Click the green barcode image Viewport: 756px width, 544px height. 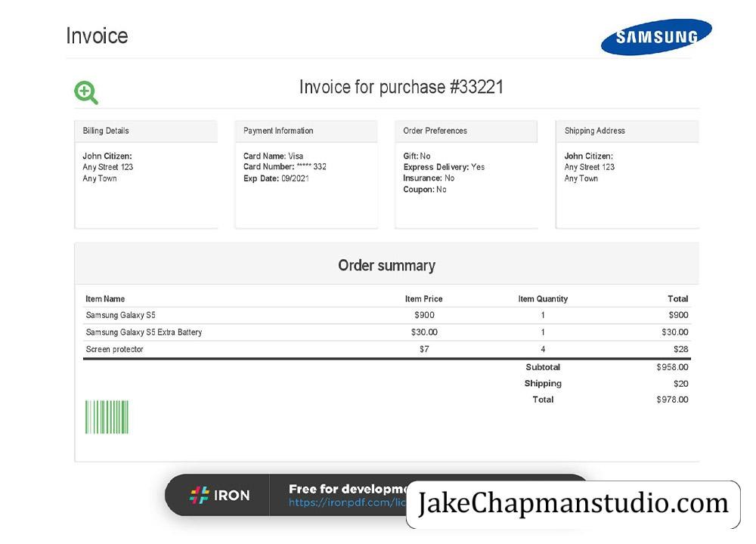pos(107,417)
